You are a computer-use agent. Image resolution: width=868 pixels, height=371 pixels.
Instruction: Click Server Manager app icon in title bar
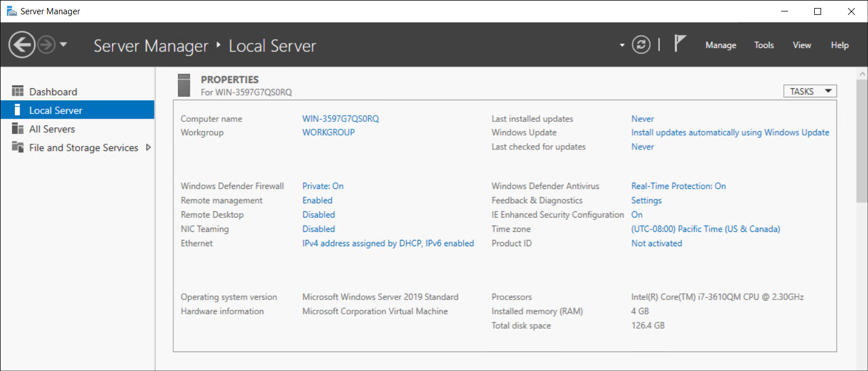(x=11, y=11)
